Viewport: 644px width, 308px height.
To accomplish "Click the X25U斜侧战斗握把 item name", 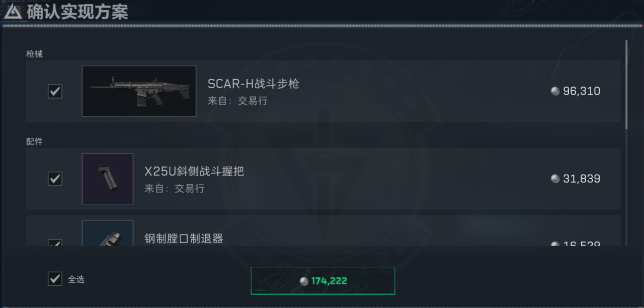I will tap(194, 171).
